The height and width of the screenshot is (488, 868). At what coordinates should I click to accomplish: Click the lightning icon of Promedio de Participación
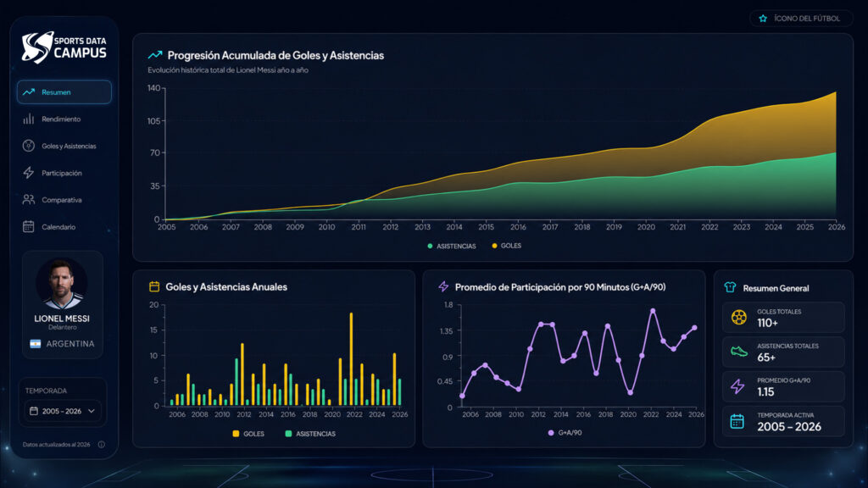click(443, 286)
